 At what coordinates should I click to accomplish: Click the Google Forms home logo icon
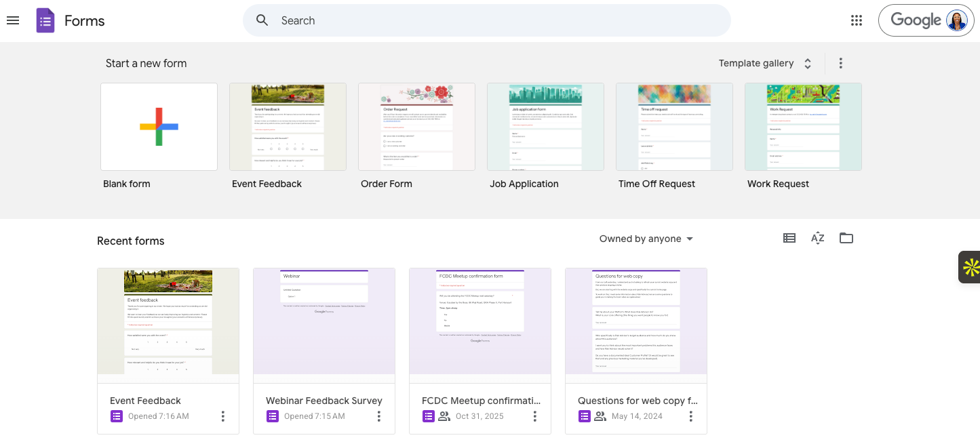(x=45, y=20)
